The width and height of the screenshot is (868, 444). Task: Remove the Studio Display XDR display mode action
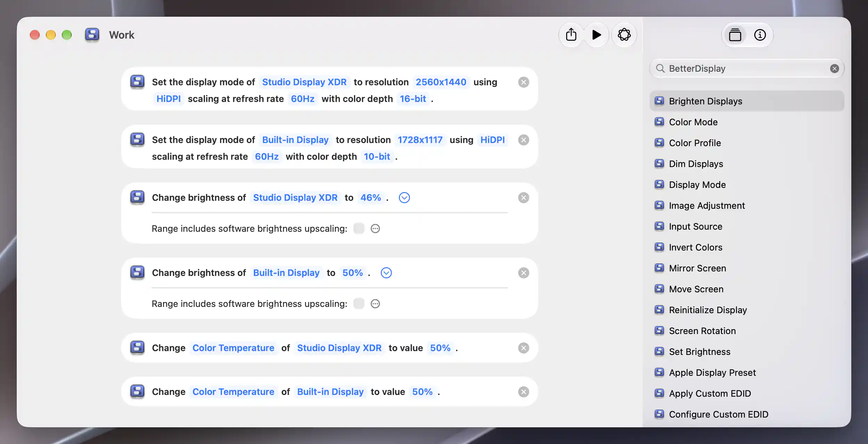[x=523, y=82]
